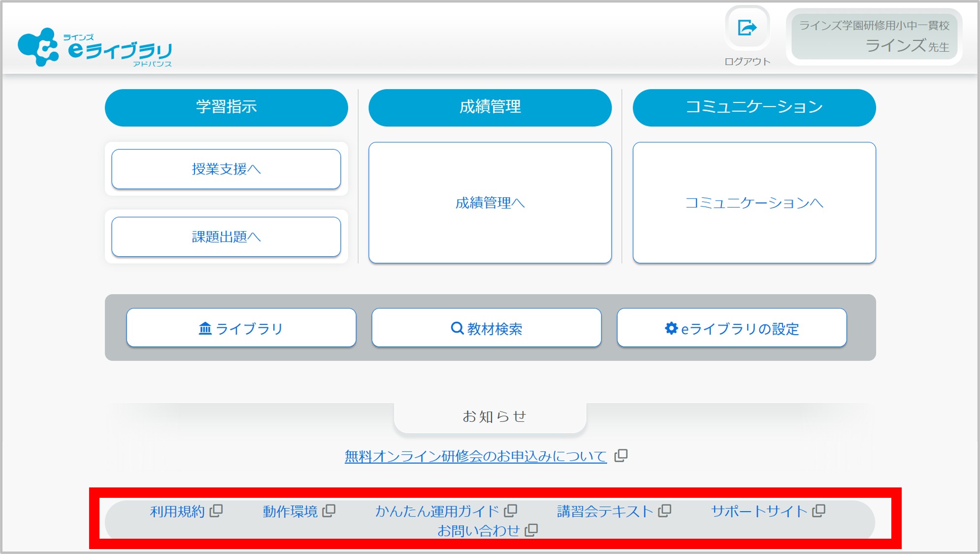This screenshot has width=980, height=554.
Task: Click external-link icon beside 無料オンライン研修会 link
Action: (621, 455)
